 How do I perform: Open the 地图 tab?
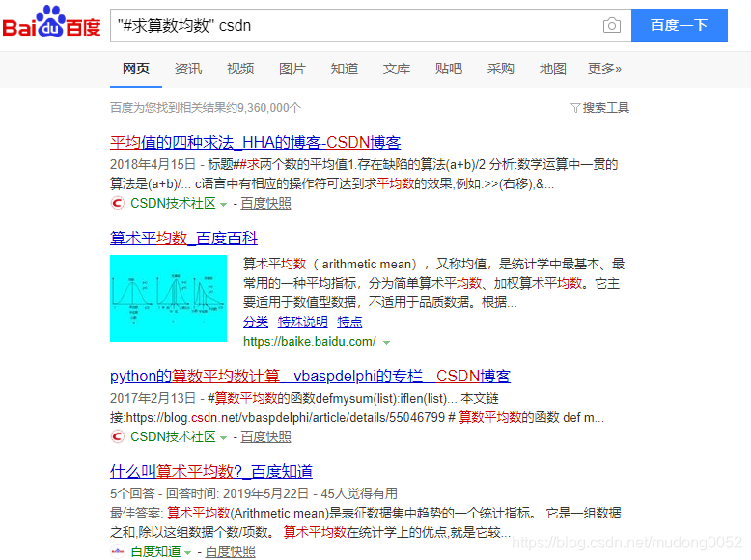click(553, 69)
